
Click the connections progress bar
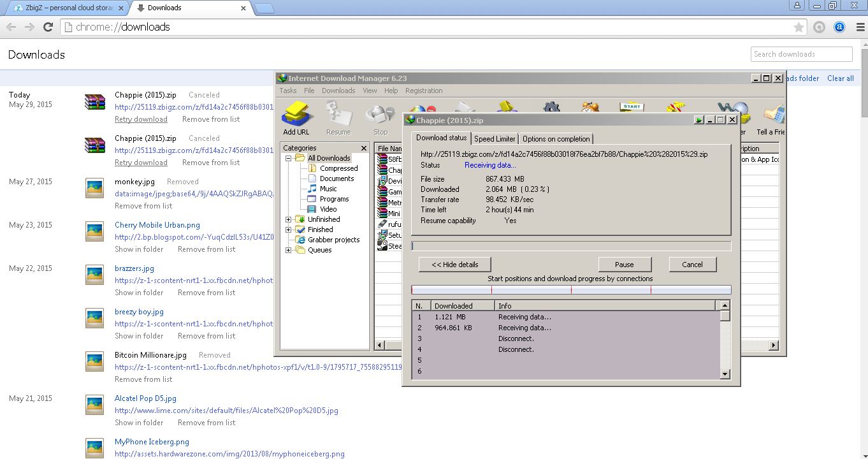pos(571,290)
